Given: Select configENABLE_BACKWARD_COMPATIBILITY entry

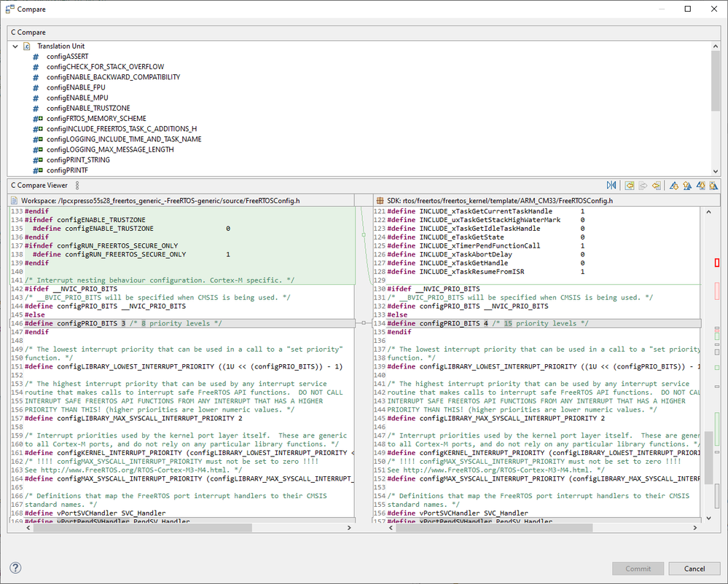Looking at the screenshot, I should pos(113,77).
